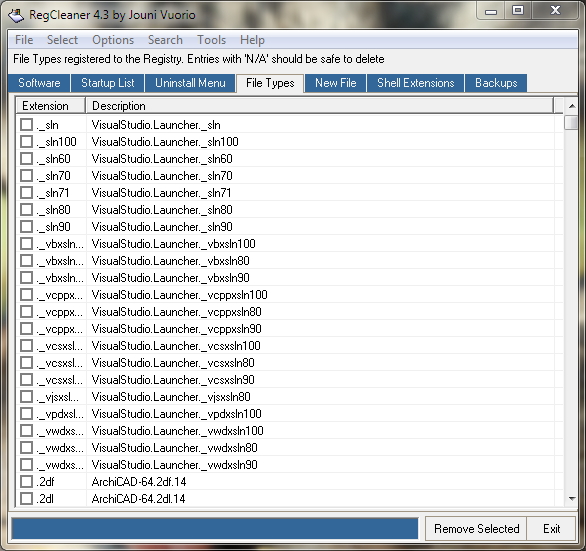Check the ._sln70 entry checkbox
586x551 pixels.
(x=27, y=176)
